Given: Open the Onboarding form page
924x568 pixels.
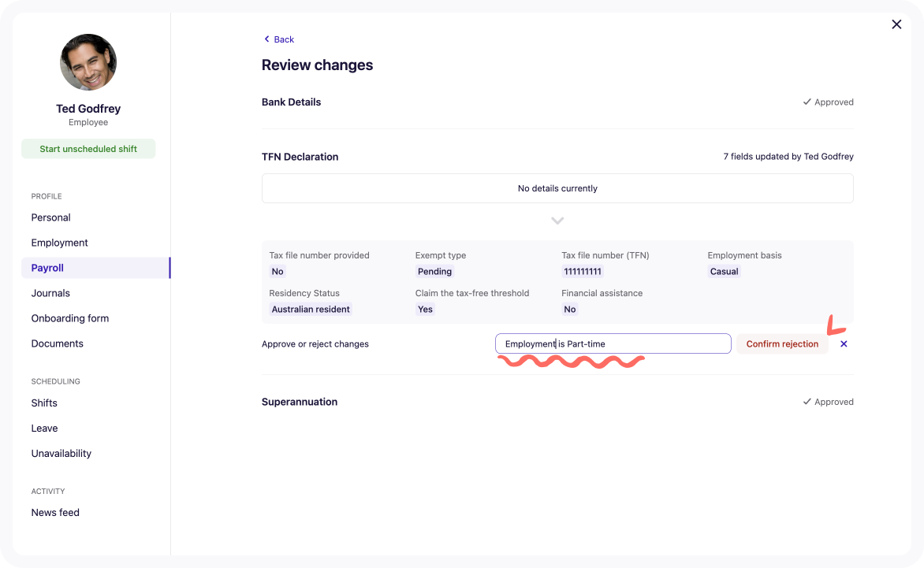Looking at the screenshot, I should pos(70,318).
